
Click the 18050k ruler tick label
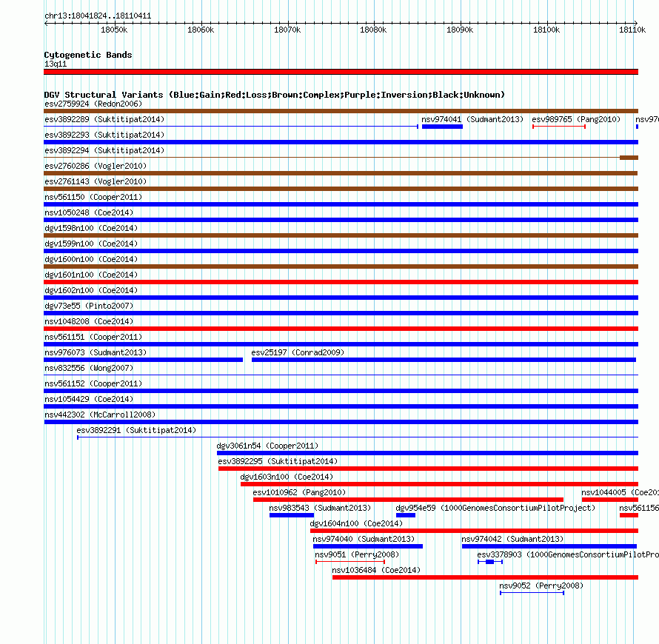pyautogui.click(x=114, y=30)
